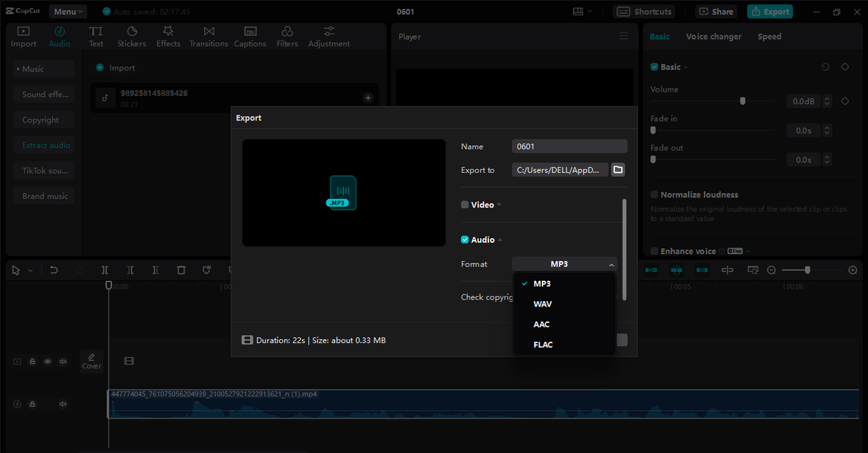
Task: Click the Shortcuts button
Action: click(x=643, y=12)
